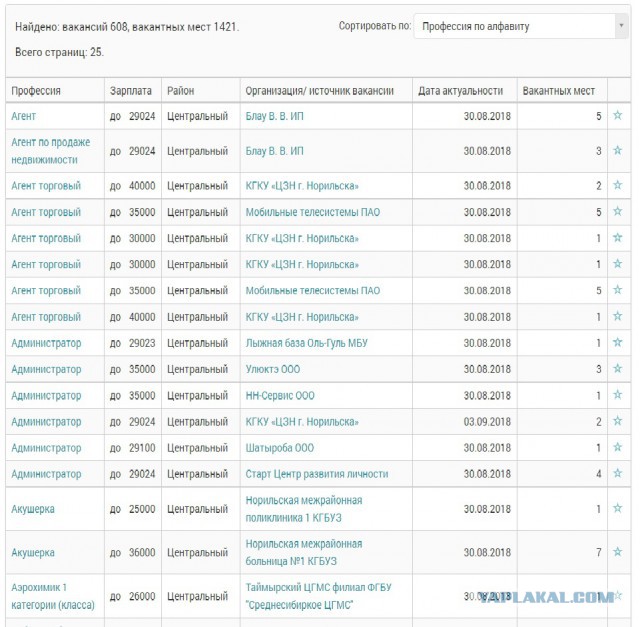The image size is (640, 627).
Task: Star the Агент по продаже недвижимости vacancy
Action: (x=618, y=151)
